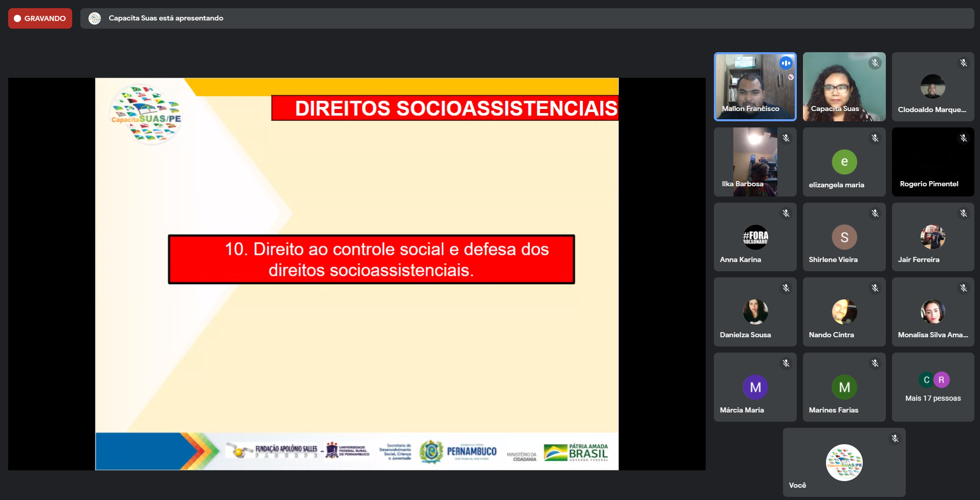Screen dimensions: 980x500
Task: Select the Capacita Suas video tile
Action: (844, 87)
